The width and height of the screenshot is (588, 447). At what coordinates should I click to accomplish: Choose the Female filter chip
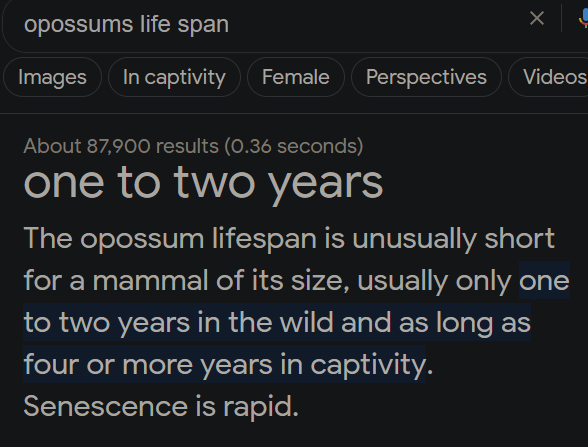point(296,77)
